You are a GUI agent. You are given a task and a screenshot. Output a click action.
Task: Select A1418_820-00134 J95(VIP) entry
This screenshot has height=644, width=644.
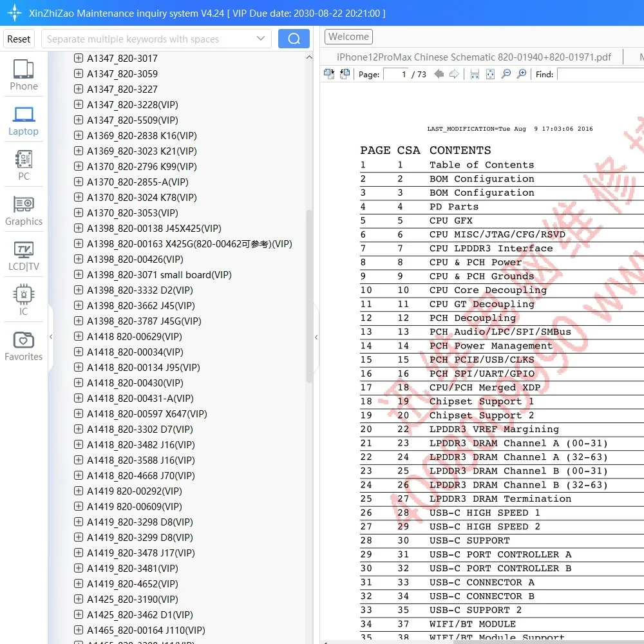tap(144, 368)
